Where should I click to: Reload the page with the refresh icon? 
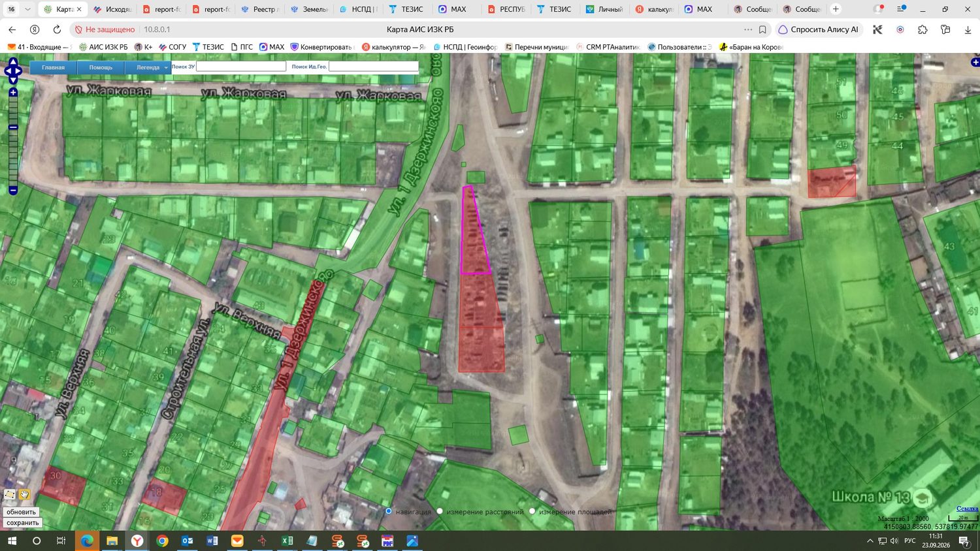[x=57, y=29]
